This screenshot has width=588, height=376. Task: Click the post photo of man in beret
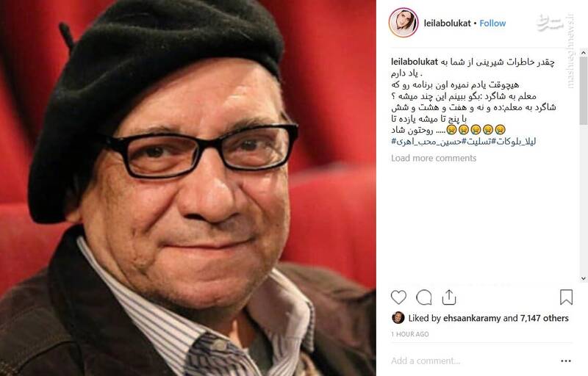point(188,188)
